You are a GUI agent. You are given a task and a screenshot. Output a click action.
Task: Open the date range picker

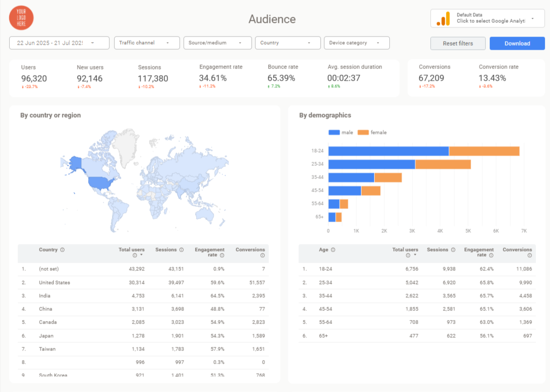(x=59, y=43)
